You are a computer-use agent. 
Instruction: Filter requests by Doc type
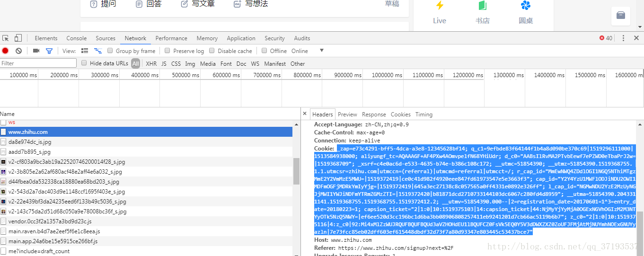point(241,63)
